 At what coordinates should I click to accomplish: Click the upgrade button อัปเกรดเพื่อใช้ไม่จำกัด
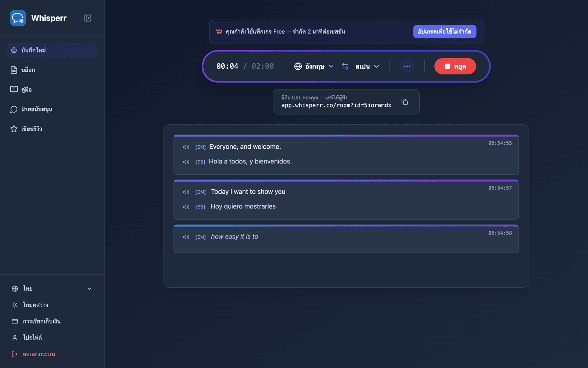tap(445, 32)
